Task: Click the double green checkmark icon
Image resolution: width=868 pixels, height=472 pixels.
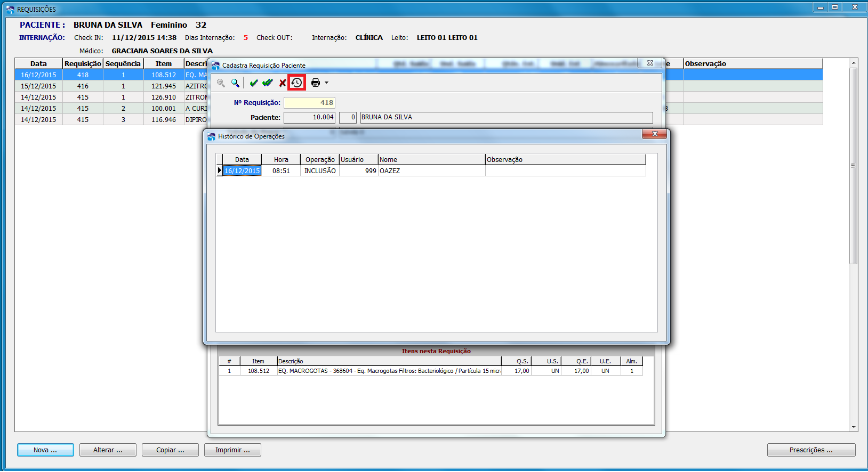Action: tap(268, 83)
